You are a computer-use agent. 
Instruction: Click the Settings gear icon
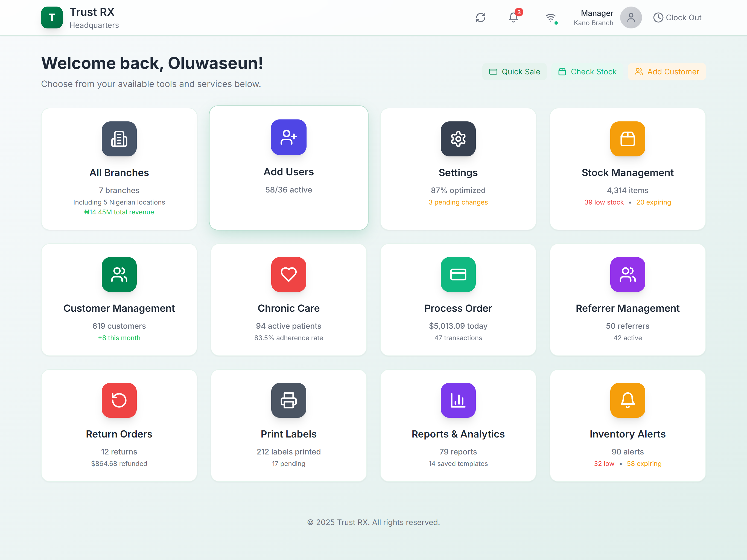pyautogui.click(x=458, y=139)
